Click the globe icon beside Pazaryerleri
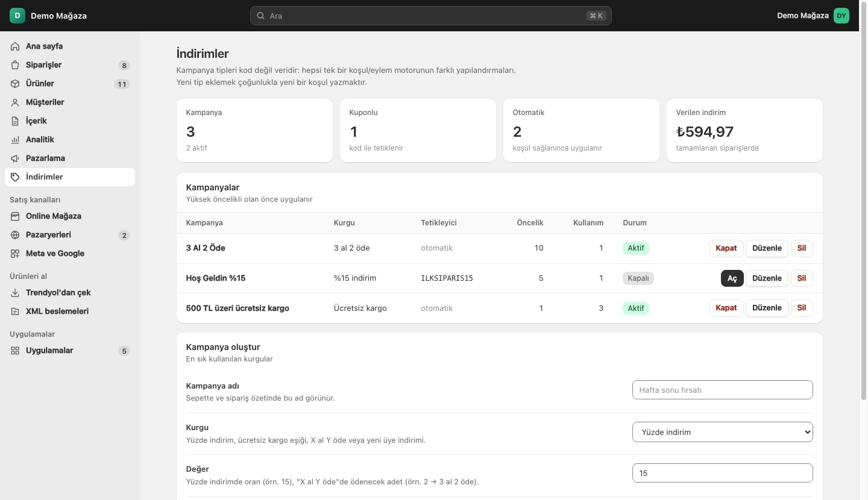The image size is (868, 500). (x=15, y=235)
